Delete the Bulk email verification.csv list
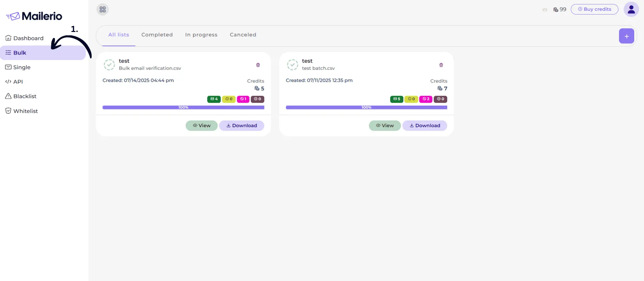Screen dimensions: 644x281 (x=258, y=65)
